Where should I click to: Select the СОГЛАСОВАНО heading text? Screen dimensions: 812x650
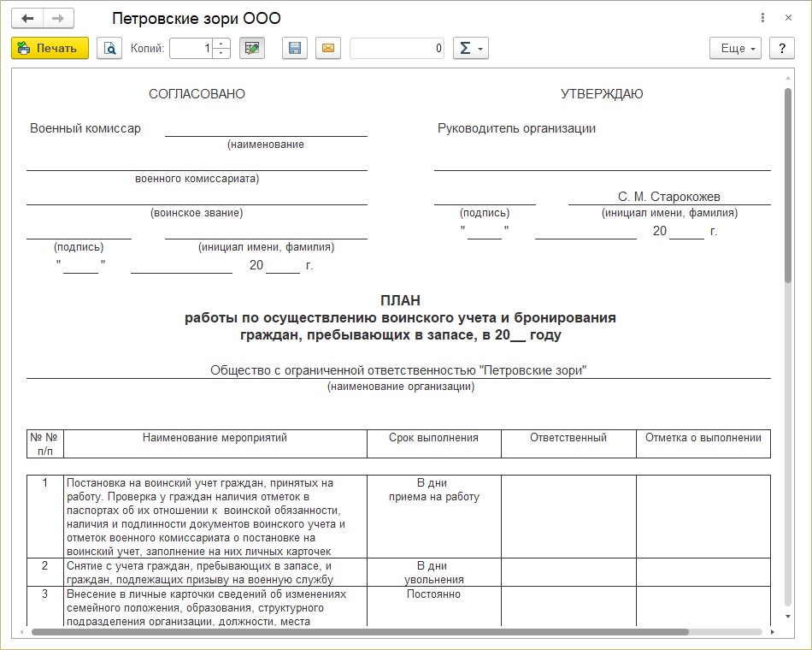197,94
